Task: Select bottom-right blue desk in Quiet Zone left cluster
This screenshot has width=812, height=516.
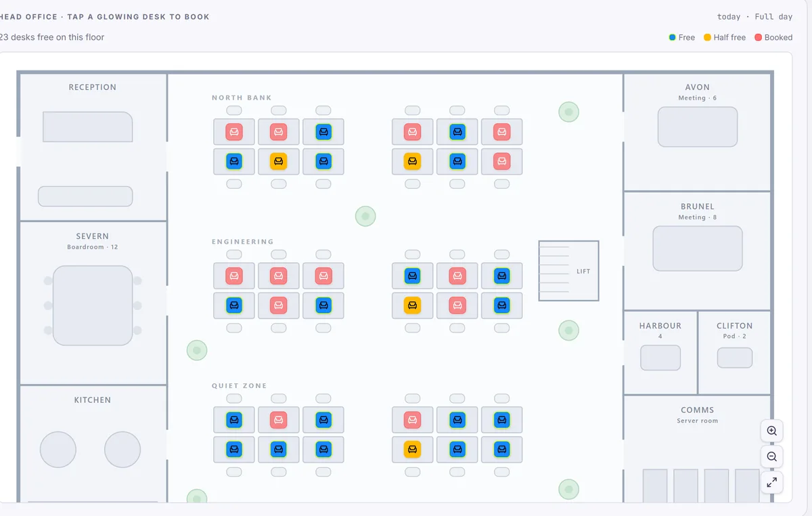Action: point(323,449)
